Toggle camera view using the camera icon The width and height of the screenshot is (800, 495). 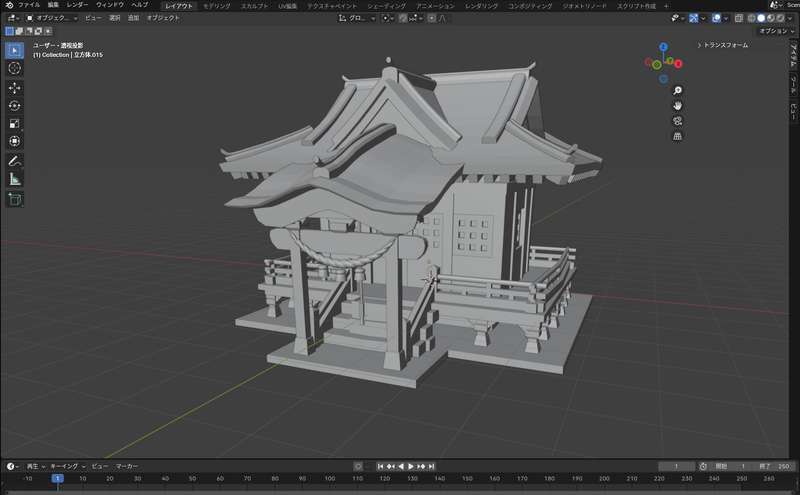point(677,120)
